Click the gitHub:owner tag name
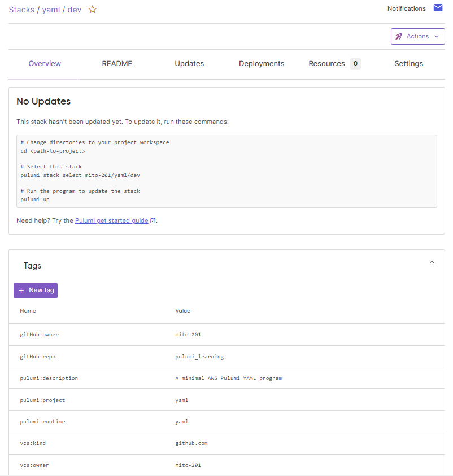 pyautogui.click(x=39, y=335)
